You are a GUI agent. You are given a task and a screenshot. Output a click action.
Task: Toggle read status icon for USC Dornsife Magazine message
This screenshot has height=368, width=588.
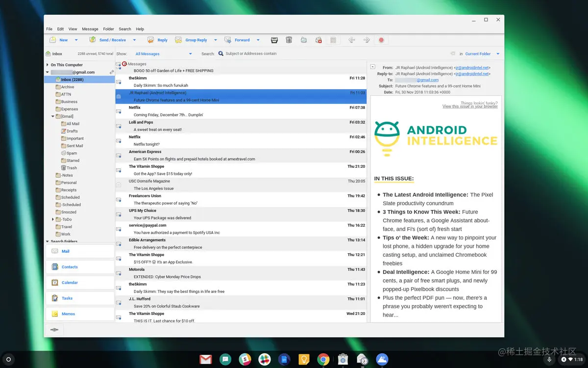pos(119,185)
